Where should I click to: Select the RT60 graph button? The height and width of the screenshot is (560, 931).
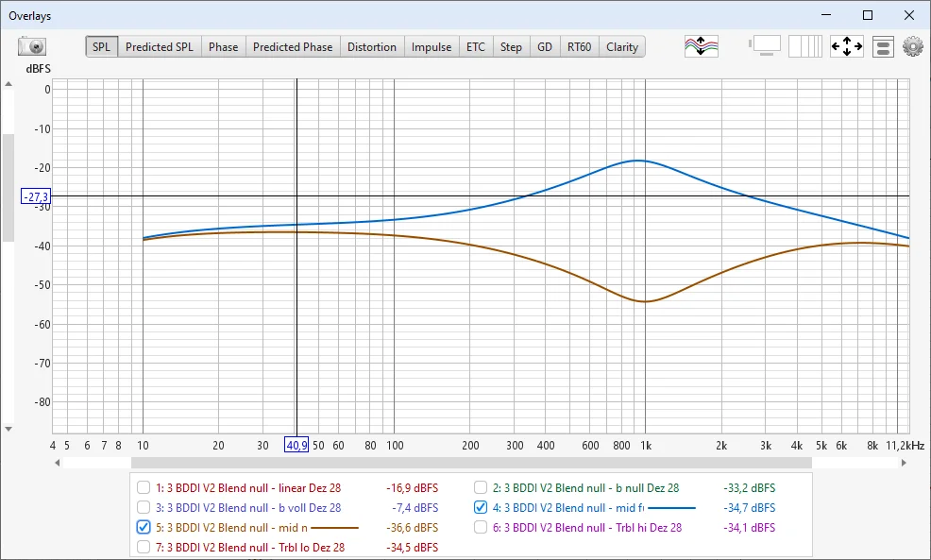[579, 47]
